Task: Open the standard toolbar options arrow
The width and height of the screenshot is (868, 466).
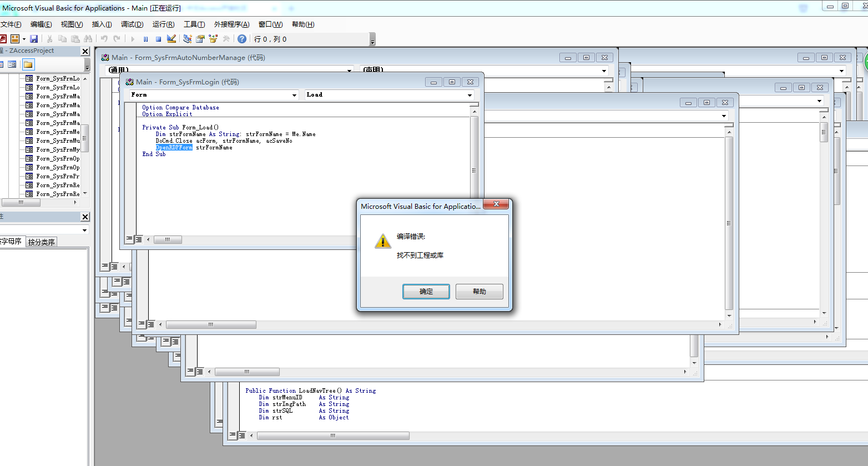Action: [x=372, y=40]
